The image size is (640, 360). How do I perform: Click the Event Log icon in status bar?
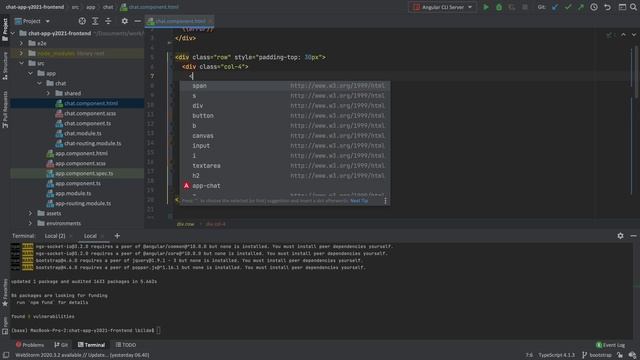pos(611,345)
